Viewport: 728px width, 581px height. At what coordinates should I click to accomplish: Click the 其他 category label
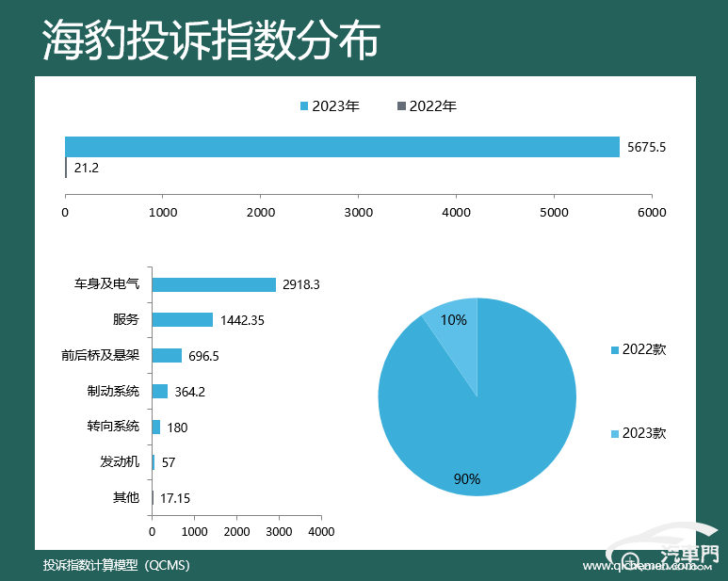click(x=126, y=497)
